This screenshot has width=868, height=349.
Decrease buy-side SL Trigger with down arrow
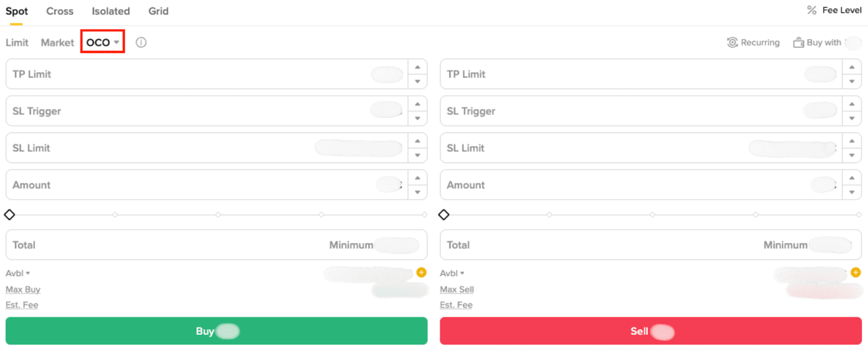(417, 118)
